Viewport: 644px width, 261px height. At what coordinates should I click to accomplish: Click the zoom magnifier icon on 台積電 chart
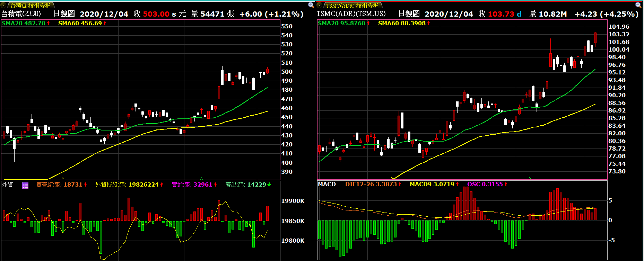click(311, 5)
